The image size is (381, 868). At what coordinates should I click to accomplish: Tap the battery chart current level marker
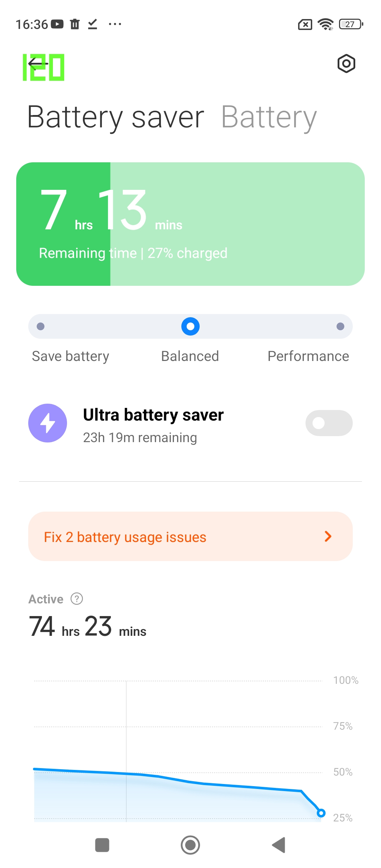click(321, 813)
